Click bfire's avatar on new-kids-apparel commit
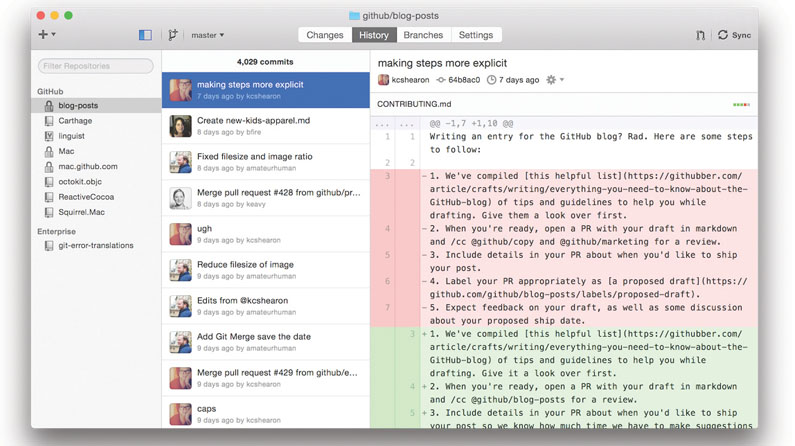 (x=180, y=126)
